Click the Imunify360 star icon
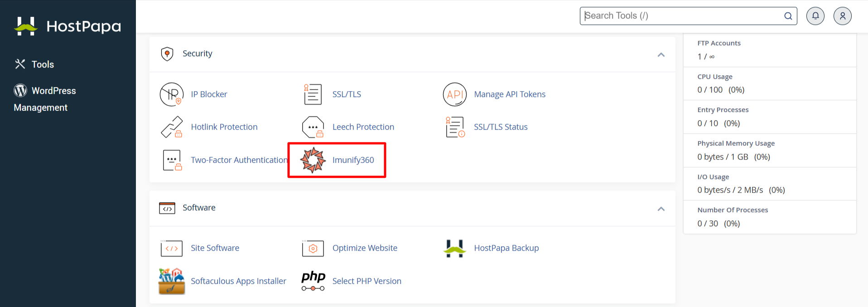 tap(313, 160)
